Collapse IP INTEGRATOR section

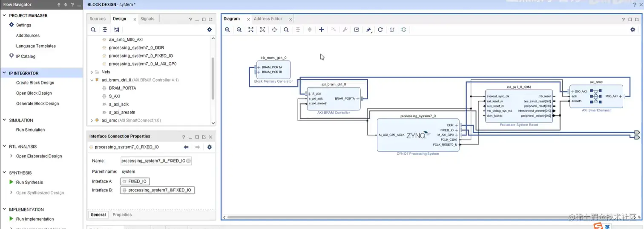5,73
